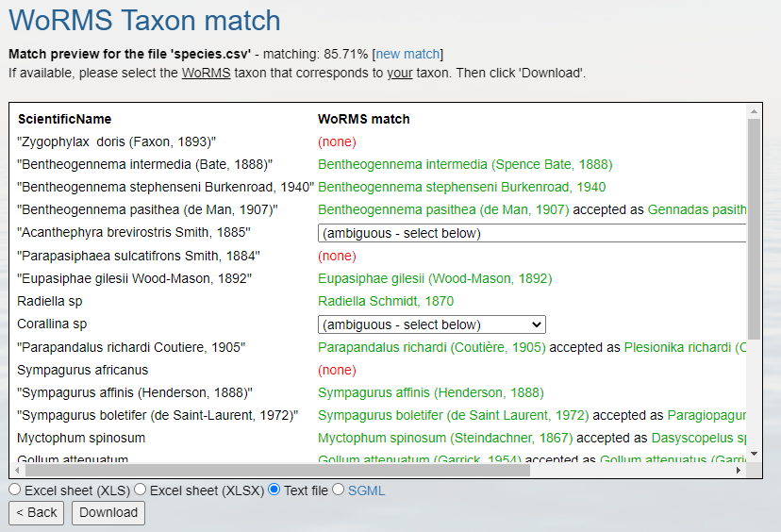Click the horizontal scrollbar left arrow
Viewport: 781px width, 532px height.
(x=17, y=470)
